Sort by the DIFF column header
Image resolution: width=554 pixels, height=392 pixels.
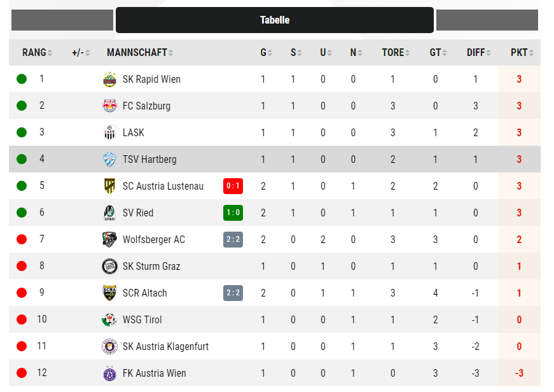[478, 53]
